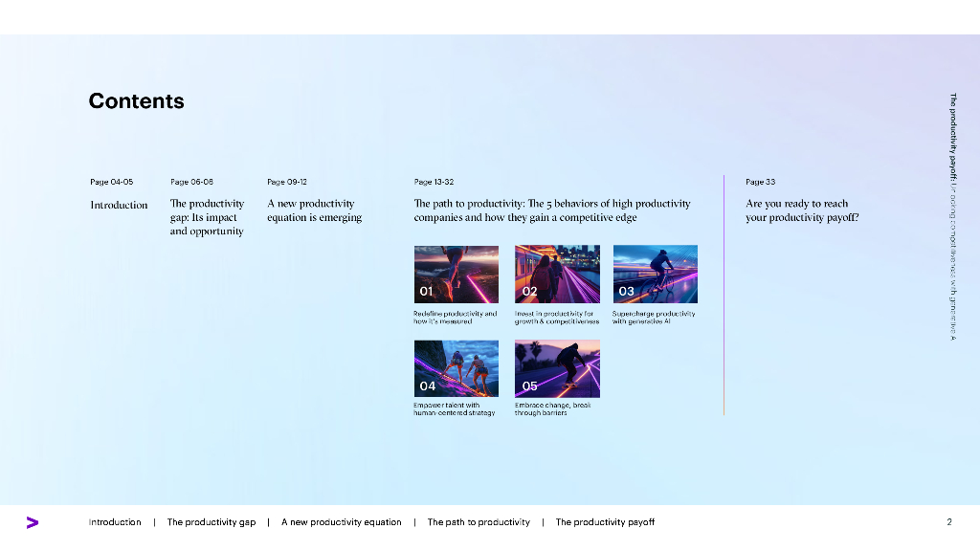
Task: Open The productivity payoff footer link
Action: pyautogui.click(x=605, y=522)
